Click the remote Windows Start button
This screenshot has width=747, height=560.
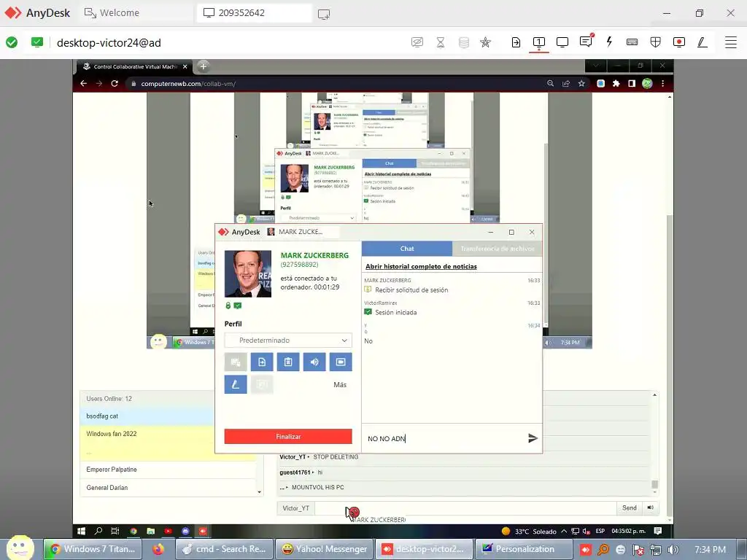click(x=82, y=531)
